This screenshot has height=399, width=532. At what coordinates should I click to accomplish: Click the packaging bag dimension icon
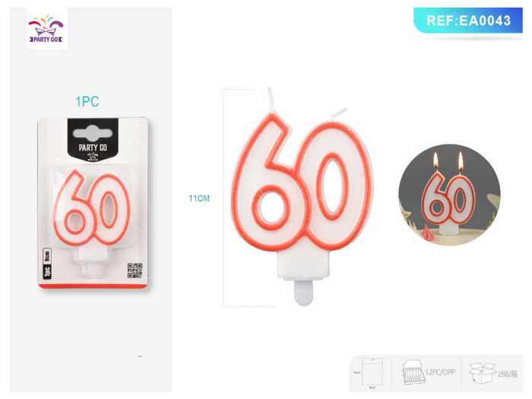(372, 372)
